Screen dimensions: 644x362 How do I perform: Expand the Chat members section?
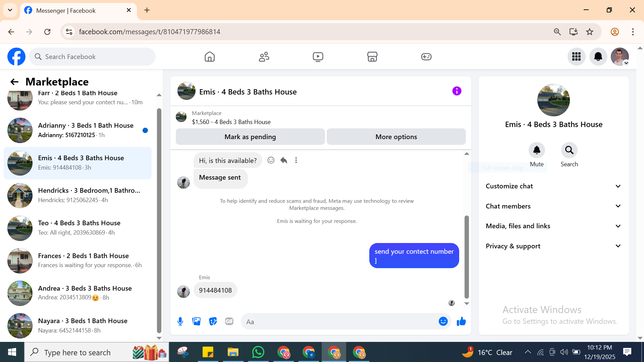click(x=553, y=206)
